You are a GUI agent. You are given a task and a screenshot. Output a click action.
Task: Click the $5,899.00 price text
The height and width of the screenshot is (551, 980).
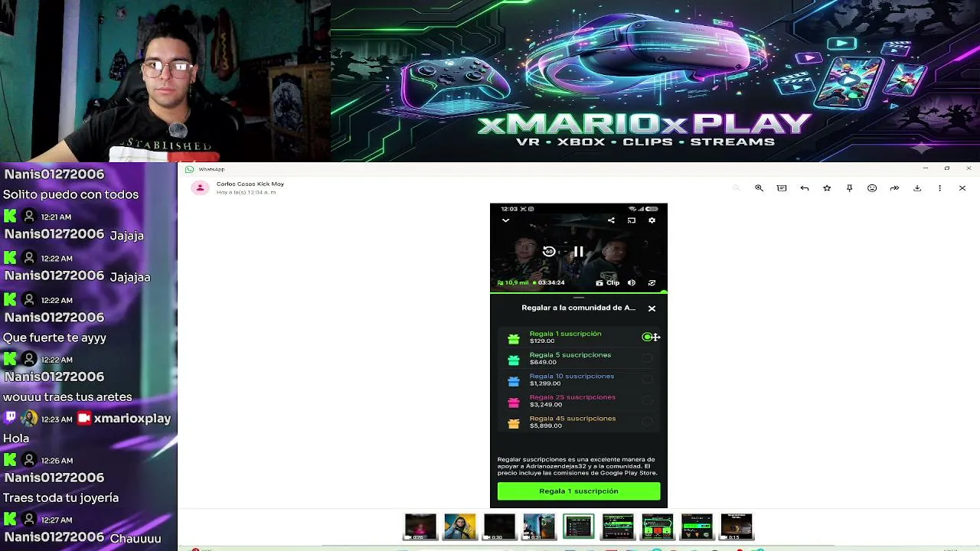pos(546,425)
